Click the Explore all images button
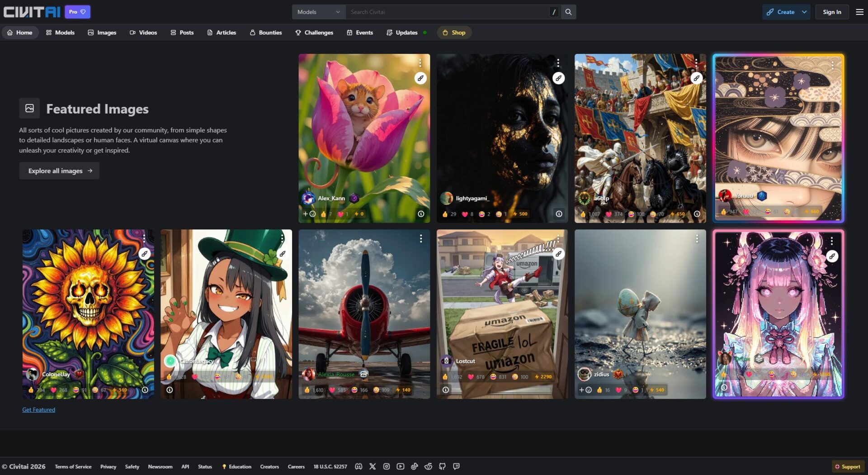Viewport: 868px width, 475px height. 59,171
